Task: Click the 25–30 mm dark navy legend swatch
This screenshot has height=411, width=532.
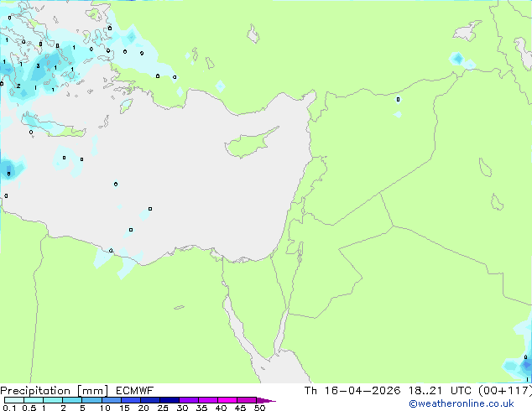Action: tap(169, 400)
